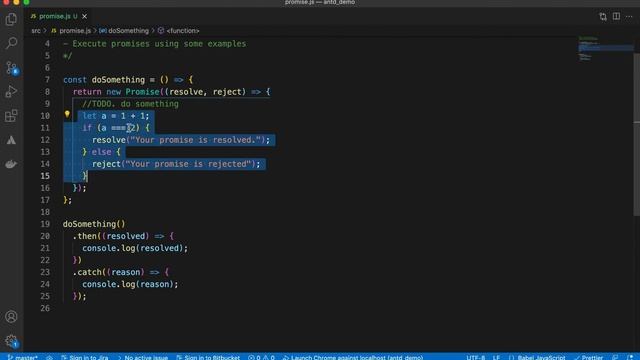Open the Source Control view
The image size is (640, 360).
click(x=11, y=67)
